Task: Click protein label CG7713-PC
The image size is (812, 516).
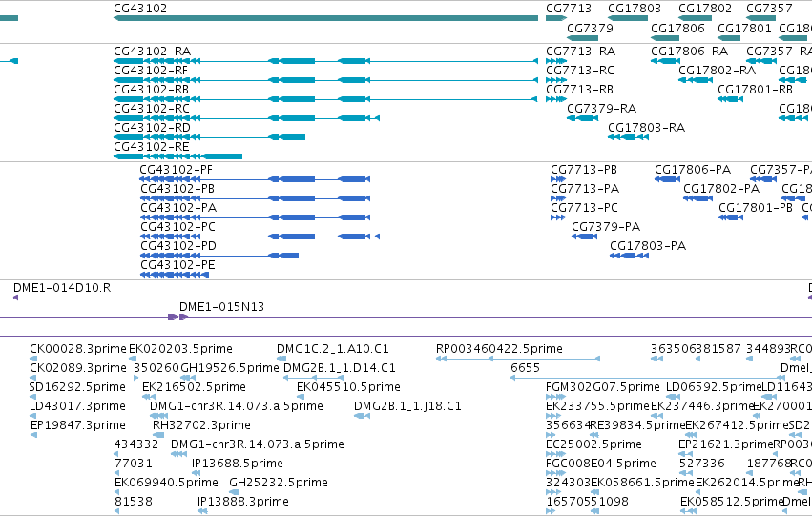Action: pos(585,208)
